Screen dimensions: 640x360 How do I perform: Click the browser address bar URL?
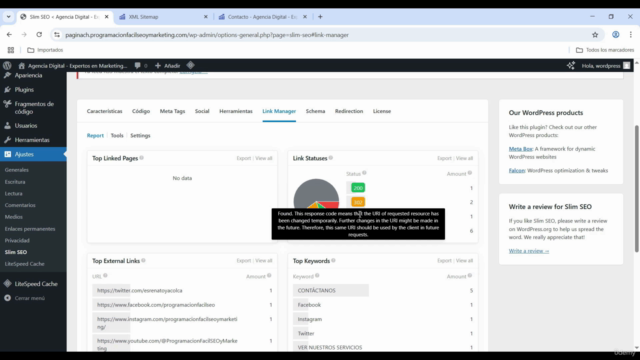pos(207,35)
